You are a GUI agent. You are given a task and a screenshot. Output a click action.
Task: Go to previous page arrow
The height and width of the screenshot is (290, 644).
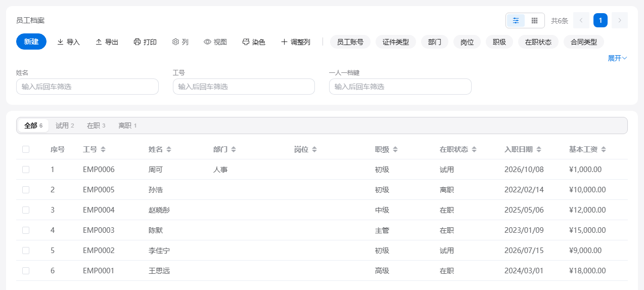pos(581,20)
